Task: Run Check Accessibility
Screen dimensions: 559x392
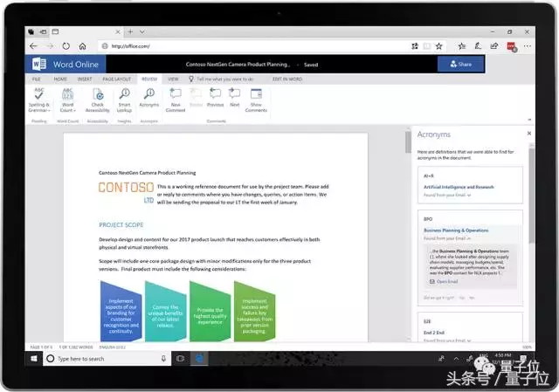Action: [x=97, y=100]
